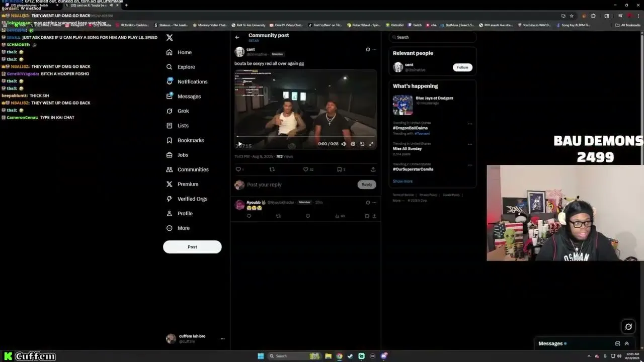Open the Windows Start menu
This screenshot has width=644, height=362.
pyautogui.click(x=261, y=356)
